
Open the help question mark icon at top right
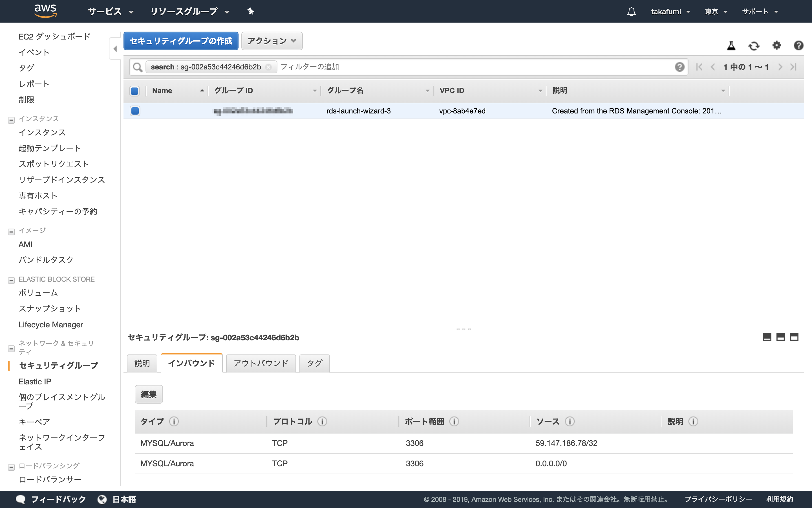pos(798,45)
